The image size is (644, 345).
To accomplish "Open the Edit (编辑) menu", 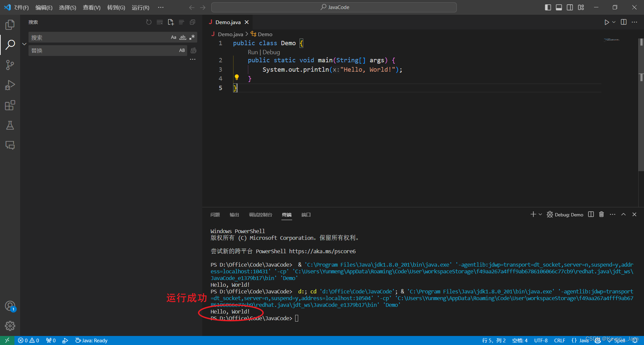I will pyautogui.click(x=44, y=7).
